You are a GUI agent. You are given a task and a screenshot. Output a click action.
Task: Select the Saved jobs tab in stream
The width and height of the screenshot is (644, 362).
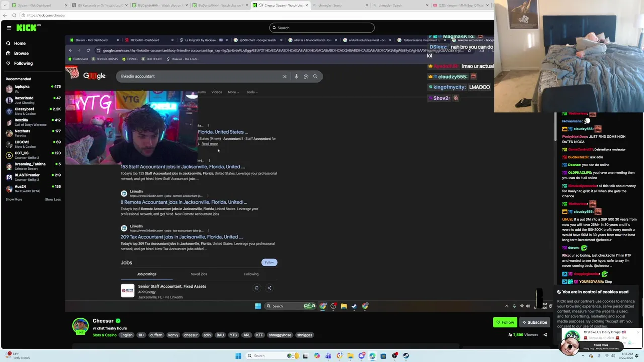[x=199, y=274]
